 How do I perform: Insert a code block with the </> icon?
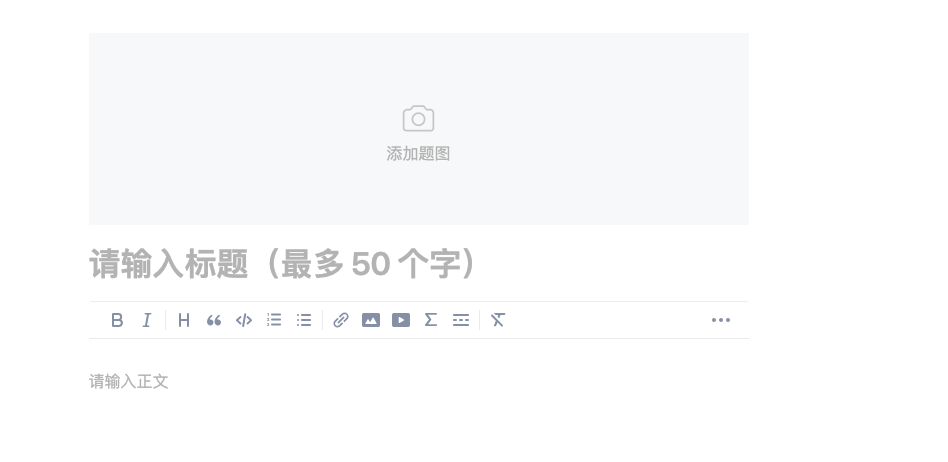(x=244, y=320)
